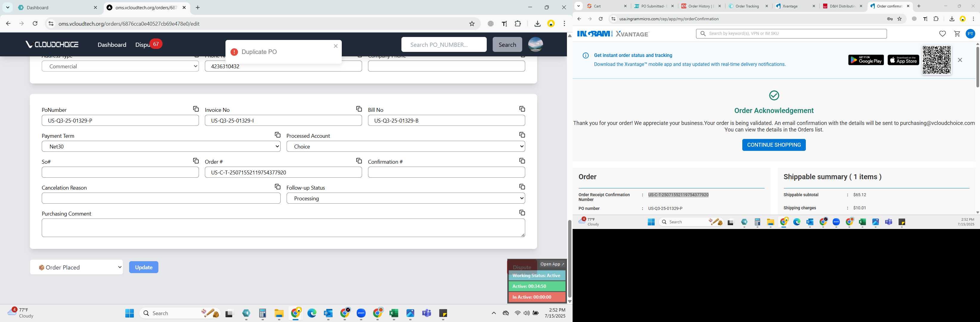Screen dimensions: 980x322
Task: Click the OMS page vertical scrollbar
Action: (x=570, y=258)
